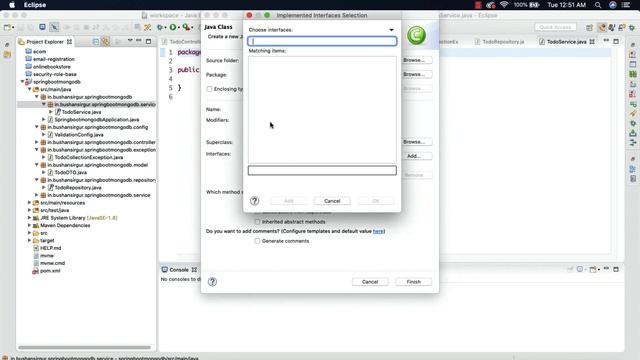Switch to the TodoController editor tab
The image size is (640, 360).
pyautogui.click(x=182, y=42)
